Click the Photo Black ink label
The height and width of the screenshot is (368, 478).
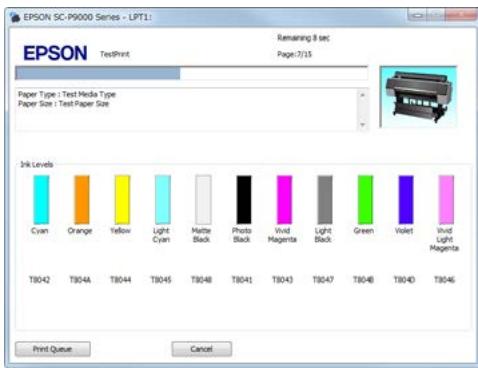point(242,235)
